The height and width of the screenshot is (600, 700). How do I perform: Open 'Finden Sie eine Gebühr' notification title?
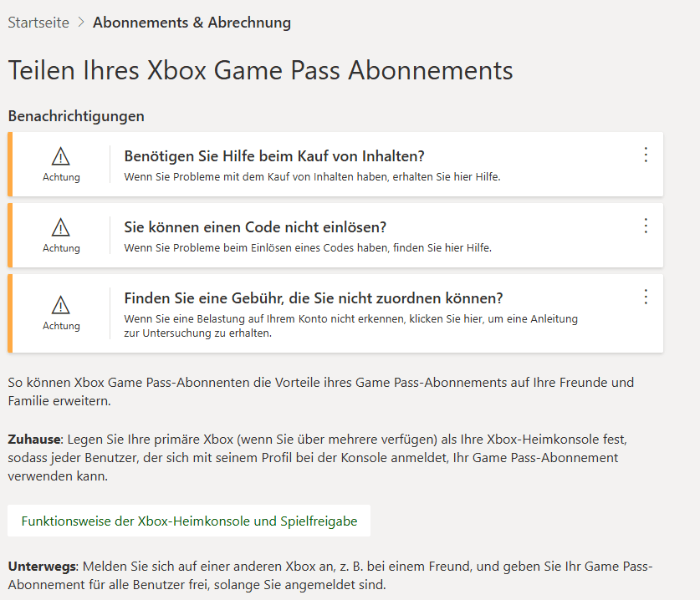314,298
